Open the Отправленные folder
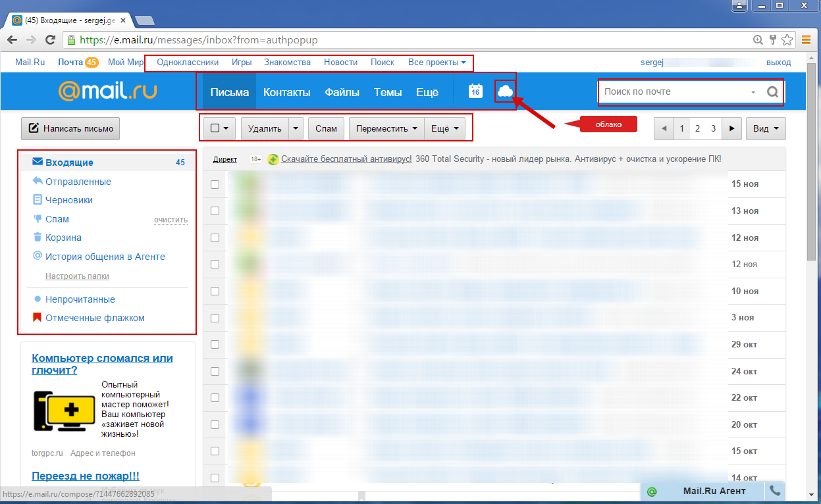The width and height of the screenshot is (821, 504). 78,182
